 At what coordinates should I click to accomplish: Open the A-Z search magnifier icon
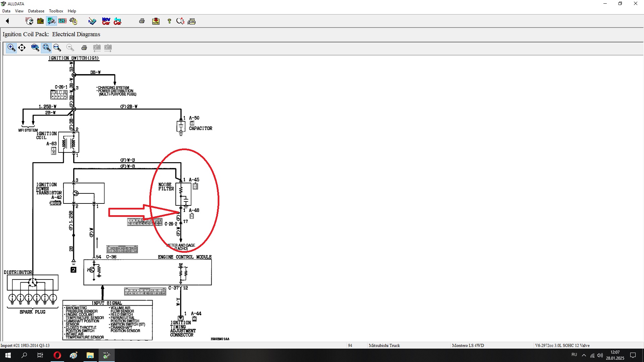point(180,21)
